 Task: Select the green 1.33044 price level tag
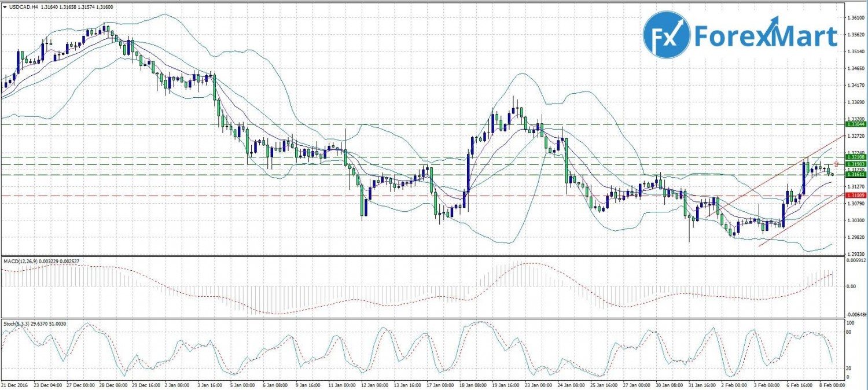[x=855, y=124]
